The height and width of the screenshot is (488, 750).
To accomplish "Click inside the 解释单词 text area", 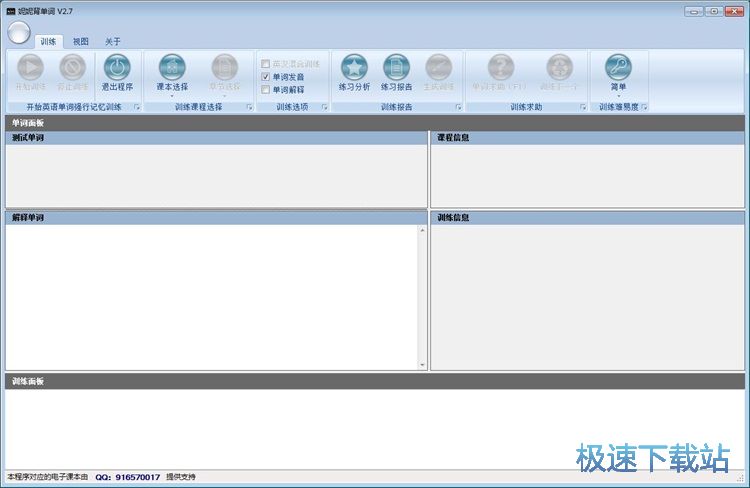I will [211, 297].
